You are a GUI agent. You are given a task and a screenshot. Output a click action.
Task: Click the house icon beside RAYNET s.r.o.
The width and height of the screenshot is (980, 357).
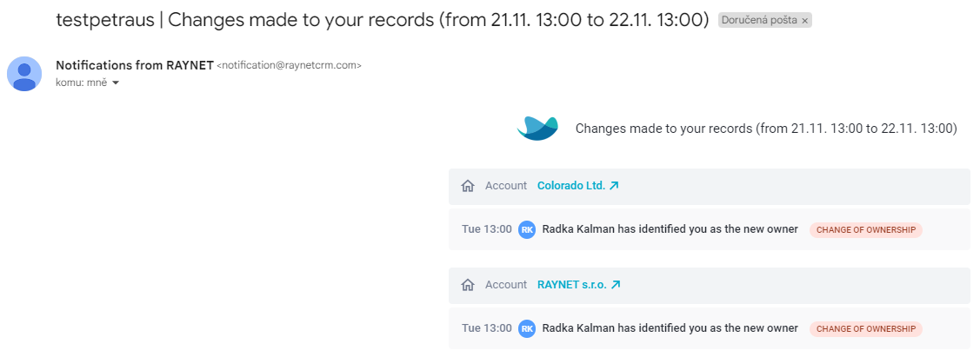coord(468,285)
